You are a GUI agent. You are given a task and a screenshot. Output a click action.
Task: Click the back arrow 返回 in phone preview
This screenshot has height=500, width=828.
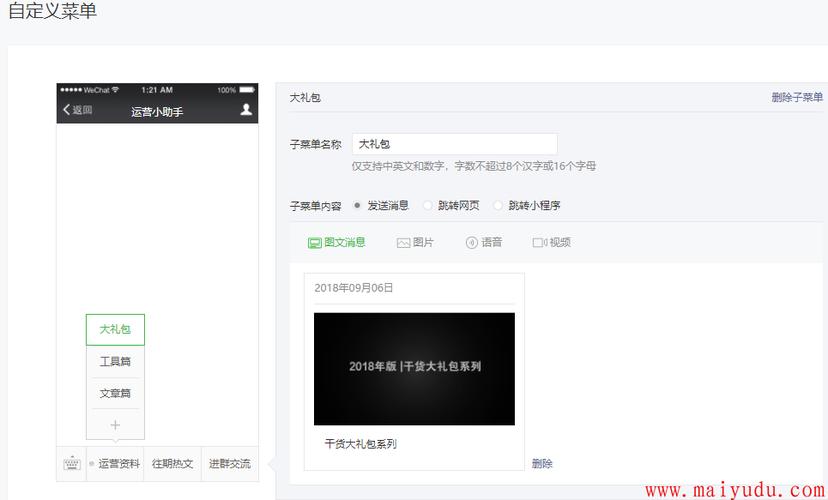pos(78,110)
